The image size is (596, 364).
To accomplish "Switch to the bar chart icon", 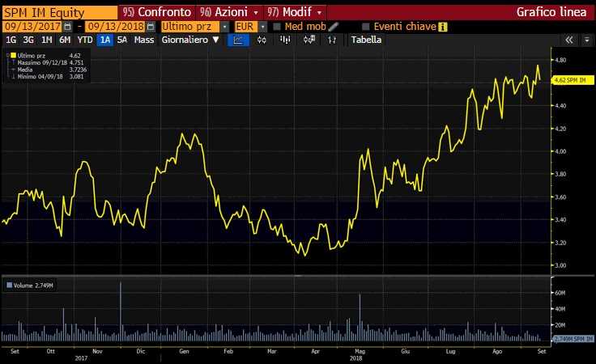I will point(285,40).
